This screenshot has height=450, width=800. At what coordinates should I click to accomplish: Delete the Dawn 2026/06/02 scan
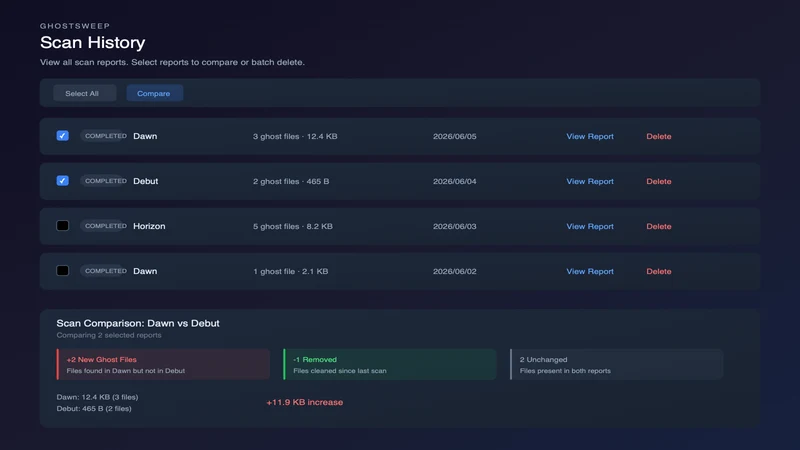659,271
